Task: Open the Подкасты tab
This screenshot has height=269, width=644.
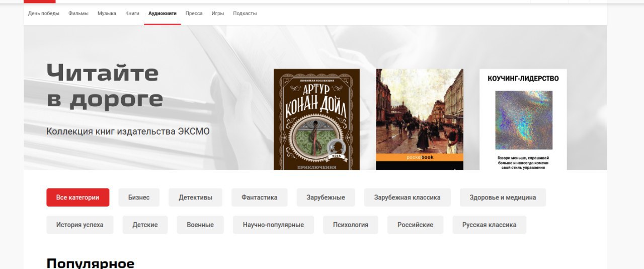Action: pyautogui.click(x=245, y=14)
